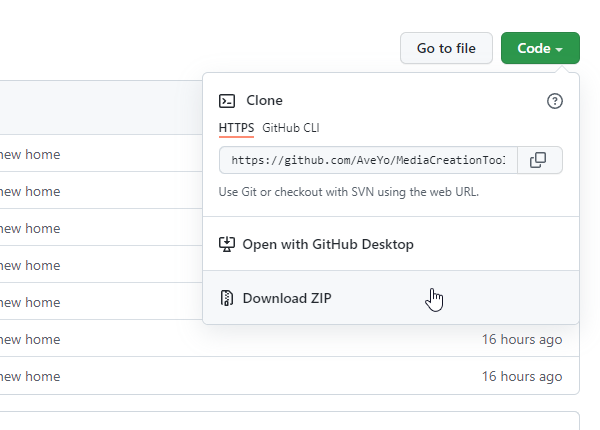Click the zip file icon
The width and height of the screenshot is (600, 430).
click(x=227, y=298)
